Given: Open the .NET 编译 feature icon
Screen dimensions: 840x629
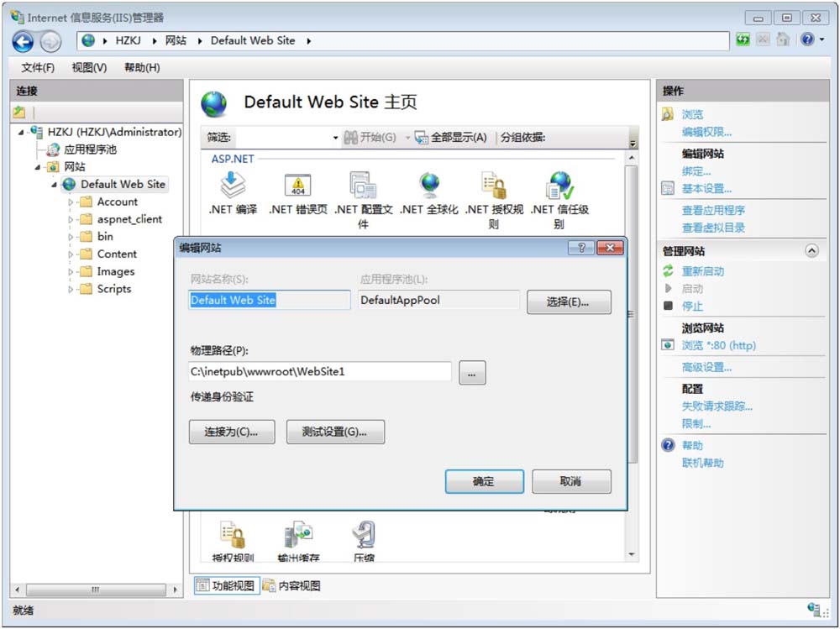Looking at the screenshot, I should 233,194.
